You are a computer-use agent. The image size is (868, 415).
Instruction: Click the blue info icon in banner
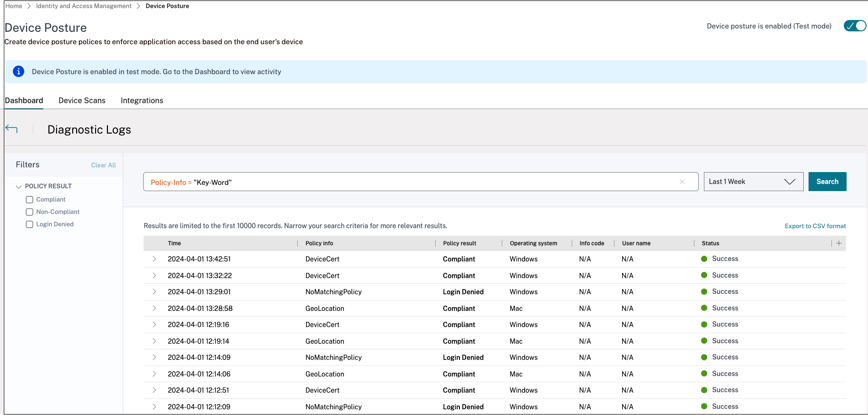19,72
